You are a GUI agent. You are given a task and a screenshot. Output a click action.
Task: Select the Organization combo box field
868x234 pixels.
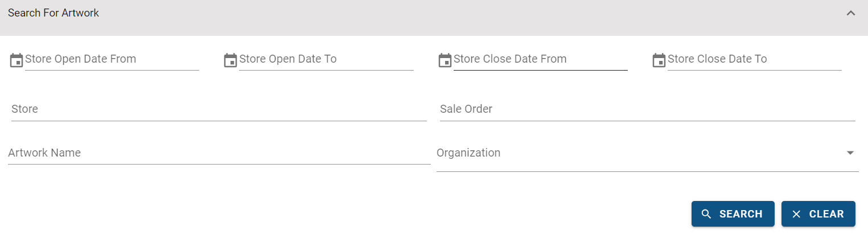[x=647, y=156]
